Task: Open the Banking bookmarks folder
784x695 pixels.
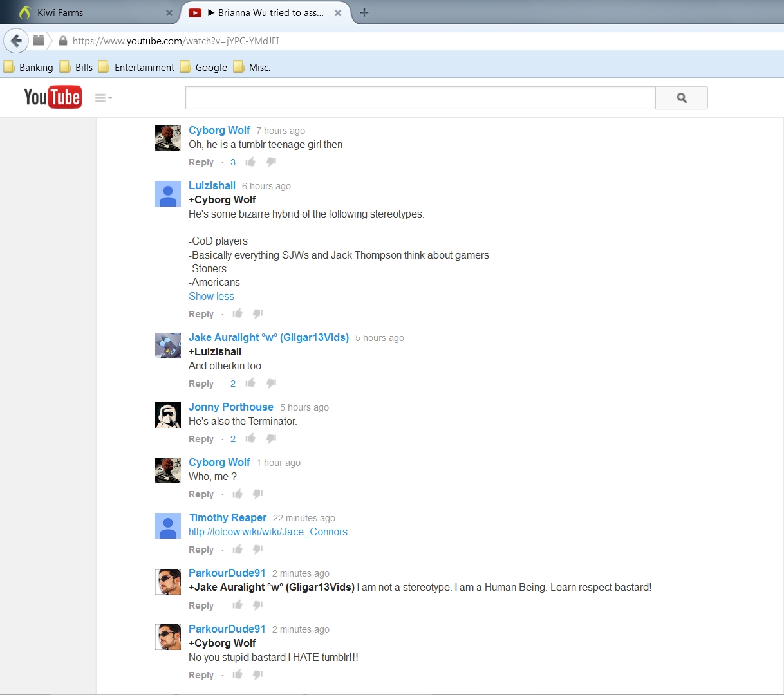Action: (x=29, y=67)
